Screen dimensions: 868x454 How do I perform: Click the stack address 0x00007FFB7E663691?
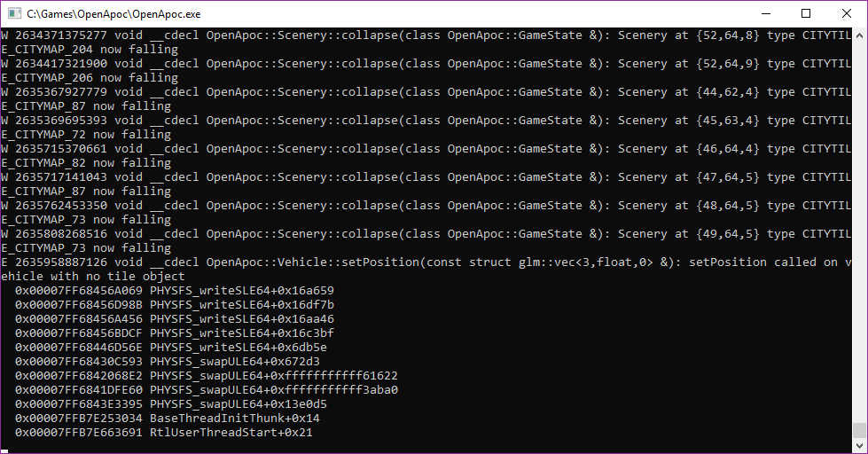point(79,433)
